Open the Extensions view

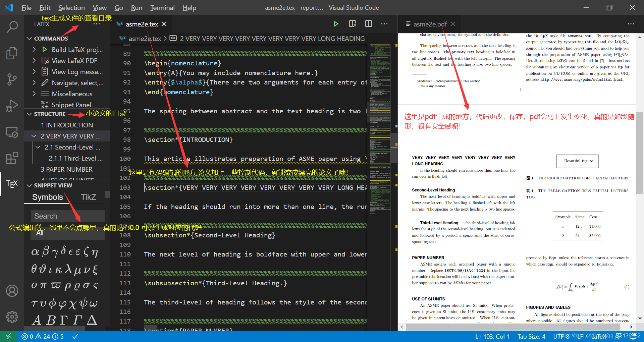click(12, 158)
